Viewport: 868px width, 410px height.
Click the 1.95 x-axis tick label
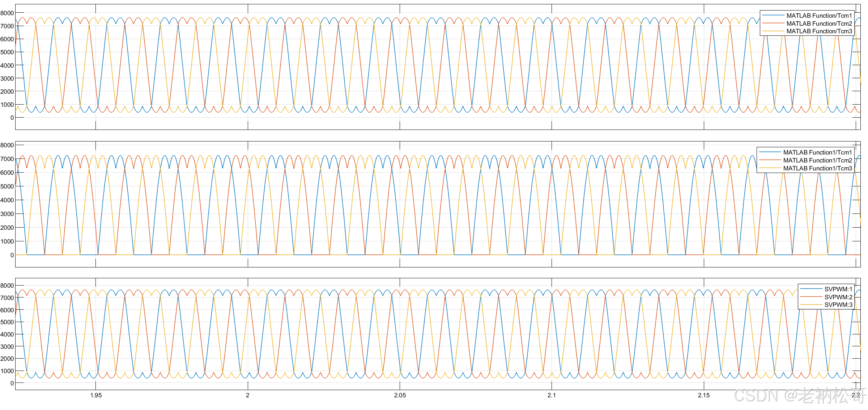pyautogui.click(x=96, y=395)
